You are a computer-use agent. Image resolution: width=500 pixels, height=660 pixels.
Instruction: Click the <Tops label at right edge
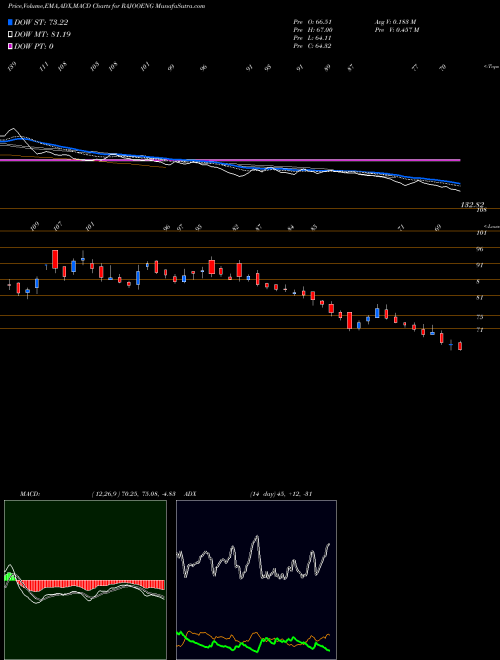coord(491,67)
